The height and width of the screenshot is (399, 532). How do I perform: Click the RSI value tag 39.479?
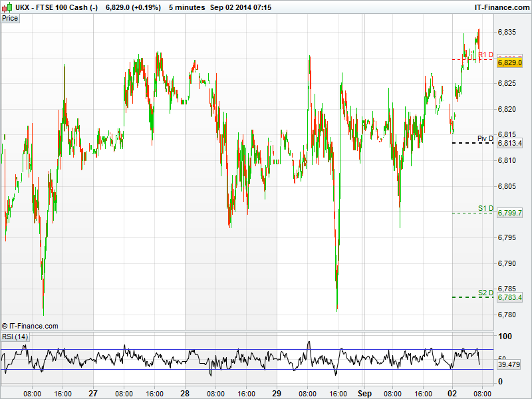click(509, 365)
